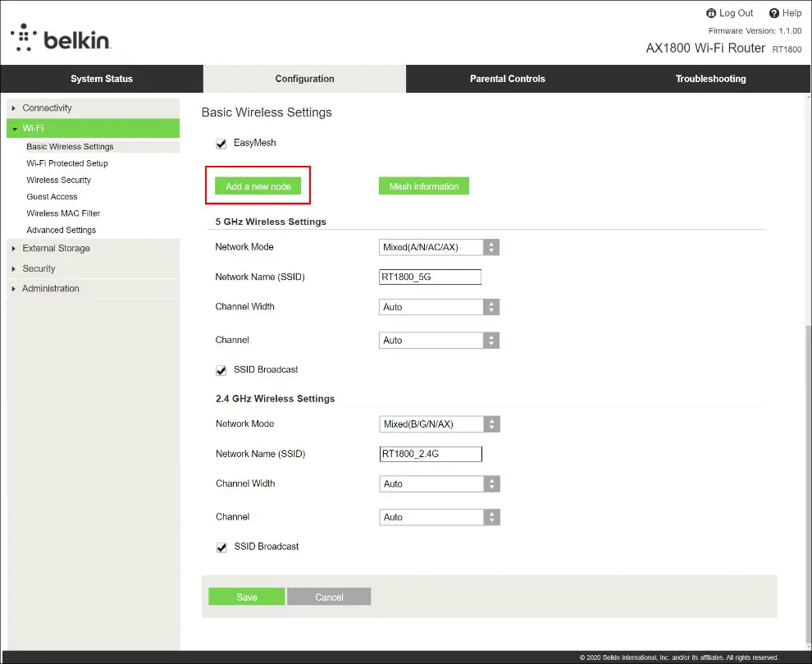Screen dimensions: 812x664
Task: Click Add a new node button
Action: (258, 186)
